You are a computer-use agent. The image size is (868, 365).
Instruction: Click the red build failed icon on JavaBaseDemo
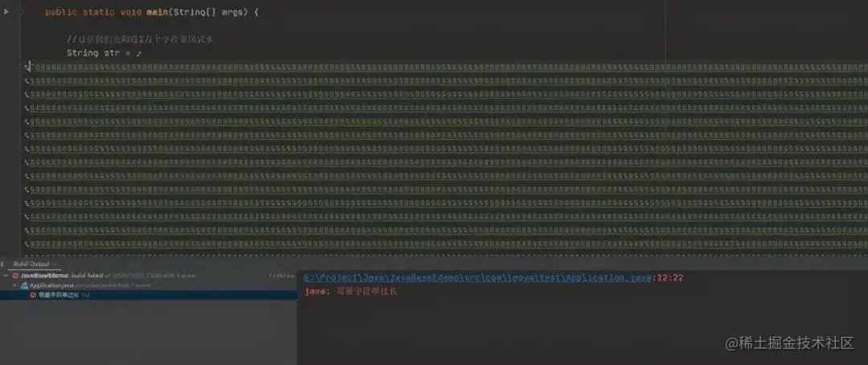pos(16,275)
